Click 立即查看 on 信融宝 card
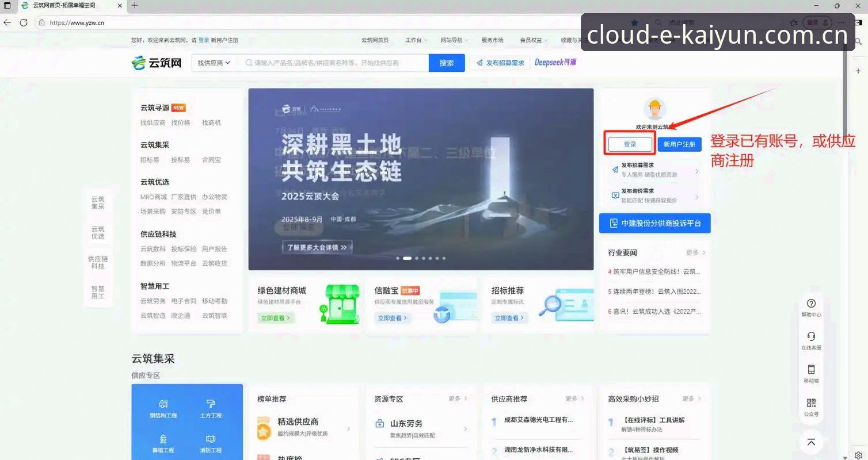868x460 pixels. [392, 318]
